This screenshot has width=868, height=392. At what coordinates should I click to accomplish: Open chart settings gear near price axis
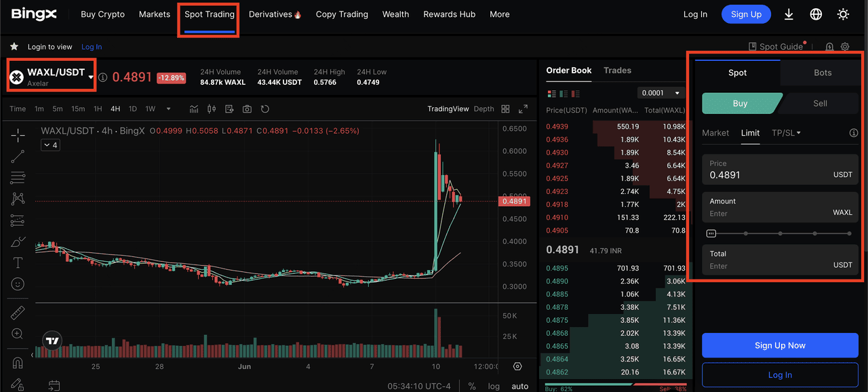517,366
